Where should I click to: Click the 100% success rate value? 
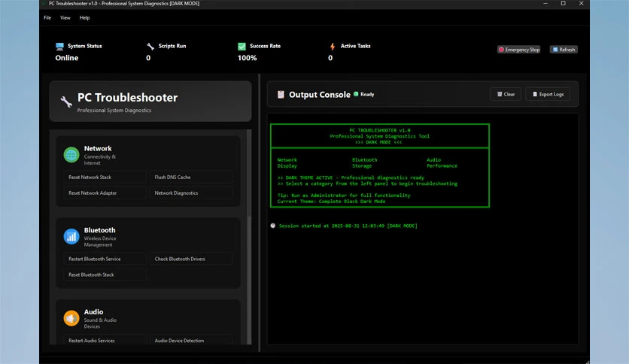coord(247,58)
